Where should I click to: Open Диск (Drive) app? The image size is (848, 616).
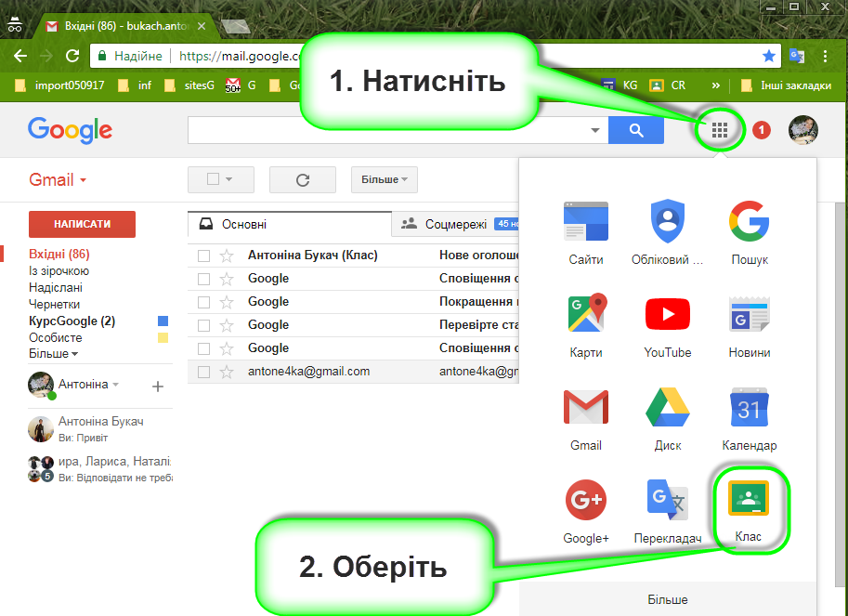[668, 419]
